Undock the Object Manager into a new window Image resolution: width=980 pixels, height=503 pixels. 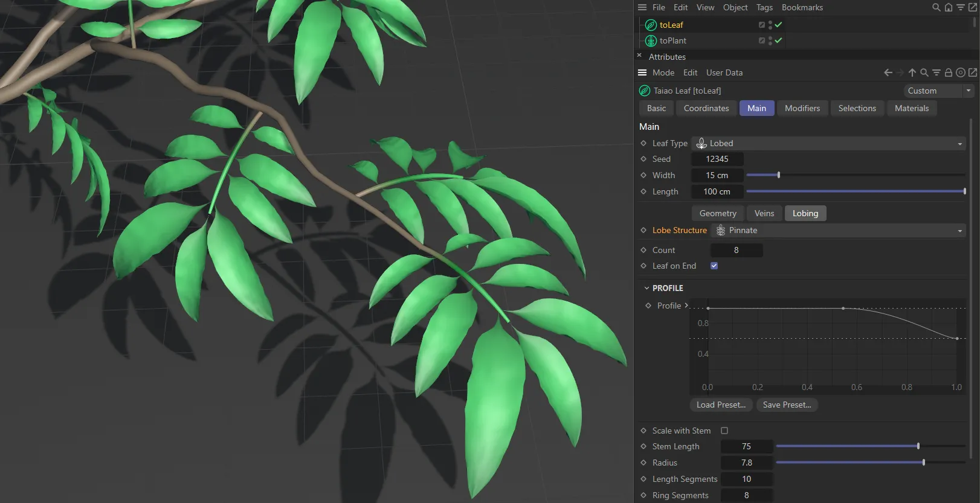973,7
